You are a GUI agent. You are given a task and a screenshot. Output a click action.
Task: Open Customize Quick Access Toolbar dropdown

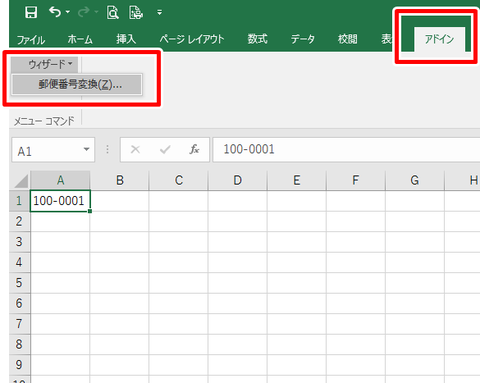[159, 12]
